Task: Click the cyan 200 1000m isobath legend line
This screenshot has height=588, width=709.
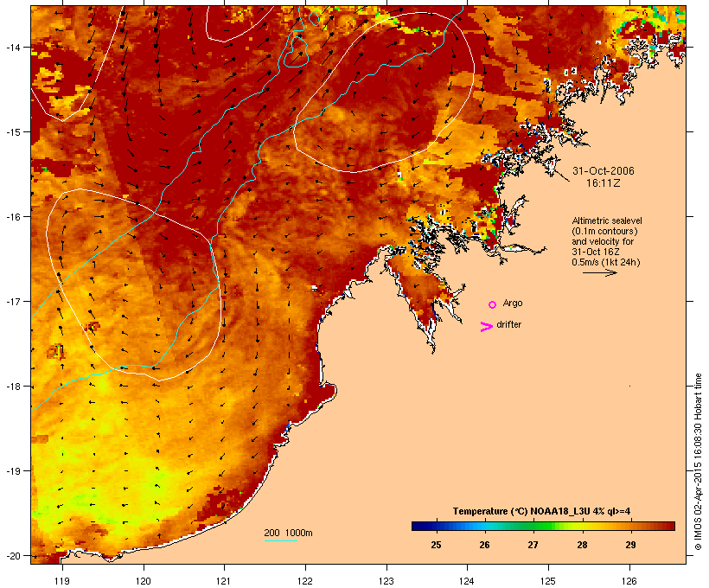Action: click(280, 540)
